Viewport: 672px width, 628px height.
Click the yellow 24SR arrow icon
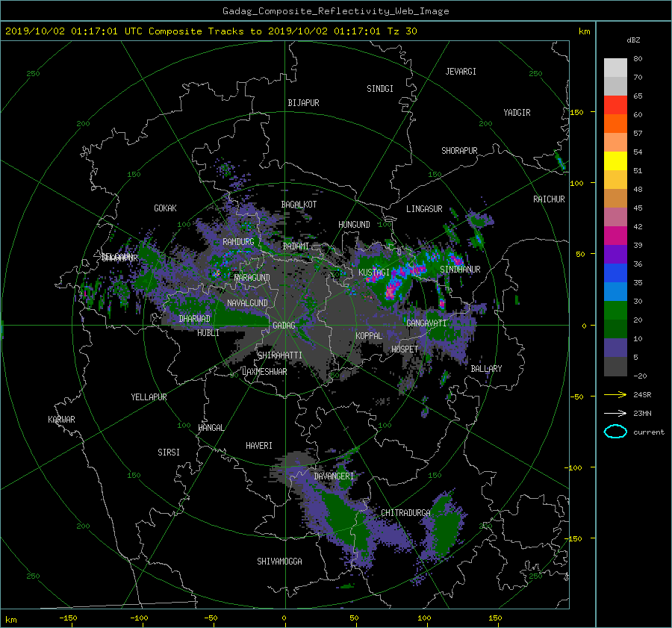[615, 394]
